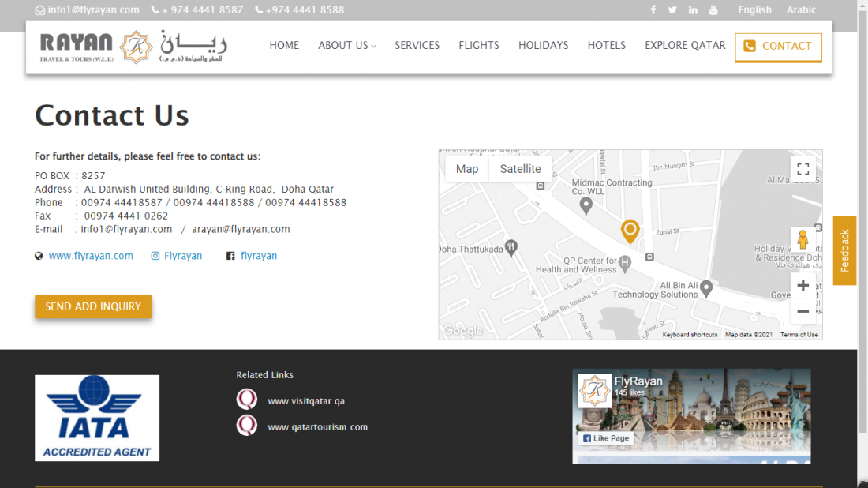
Task: Open the Services menu item
Action: pos(417,46)
